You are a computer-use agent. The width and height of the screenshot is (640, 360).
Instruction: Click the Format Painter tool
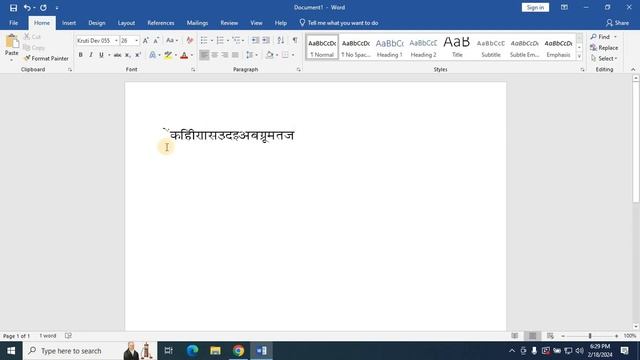pyautogui.click(x=46, y=58)
